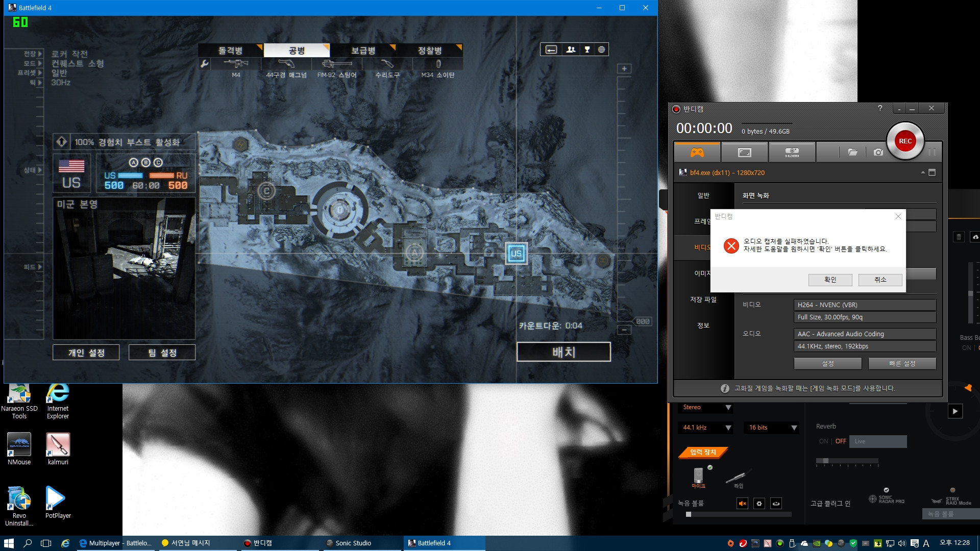Click the 설정 button under audio format

tap(827, 363)
